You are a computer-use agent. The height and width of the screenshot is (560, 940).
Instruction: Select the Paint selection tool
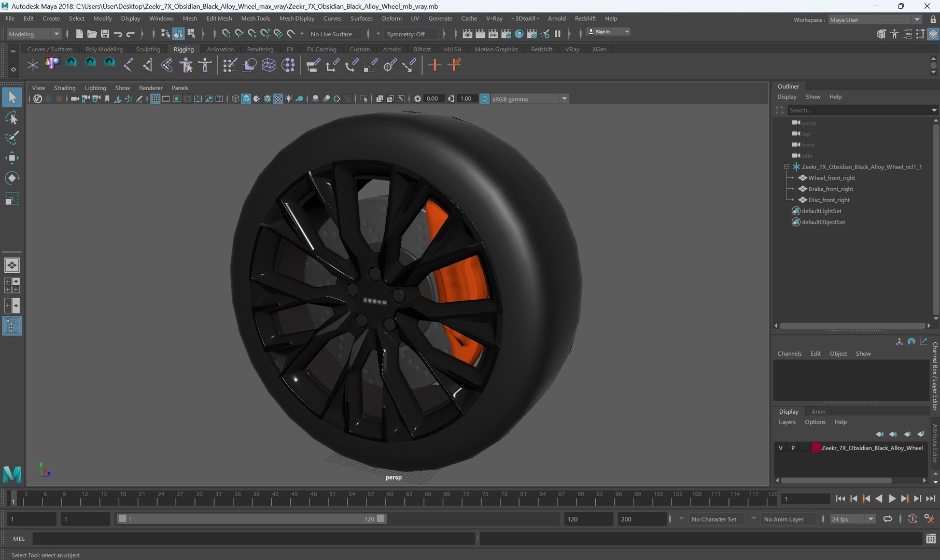point(11,137)
